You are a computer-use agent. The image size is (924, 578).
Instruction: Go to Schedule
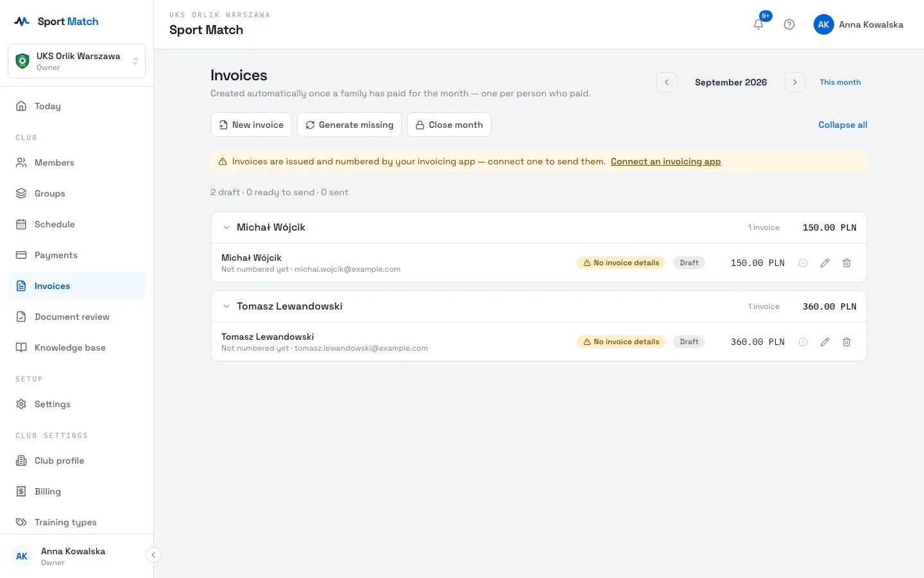[x=77, y=224]
